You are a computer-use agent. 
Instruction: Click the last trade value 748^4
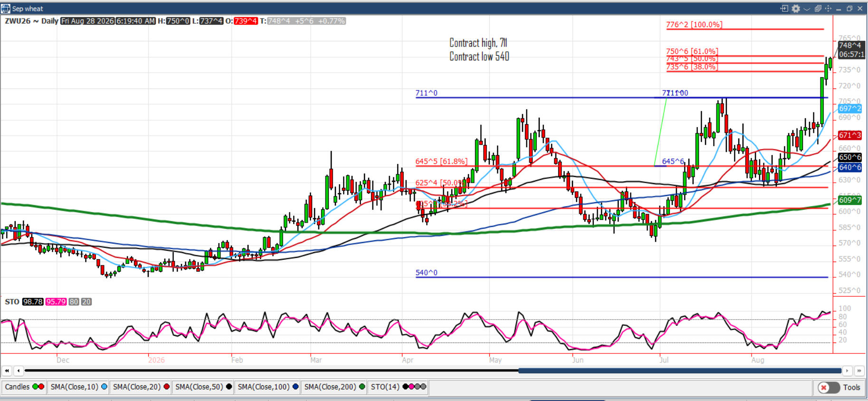point(279,21)
